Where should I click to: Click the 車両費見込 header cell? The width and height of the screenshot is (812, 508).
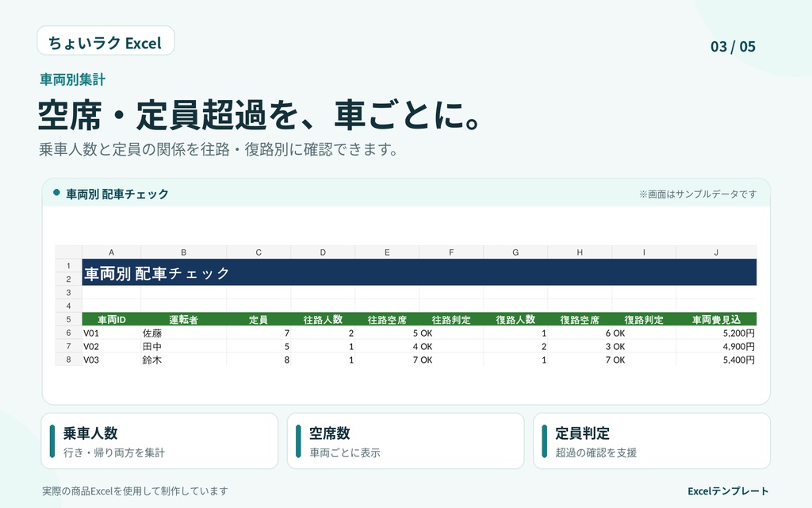point(716,319)
